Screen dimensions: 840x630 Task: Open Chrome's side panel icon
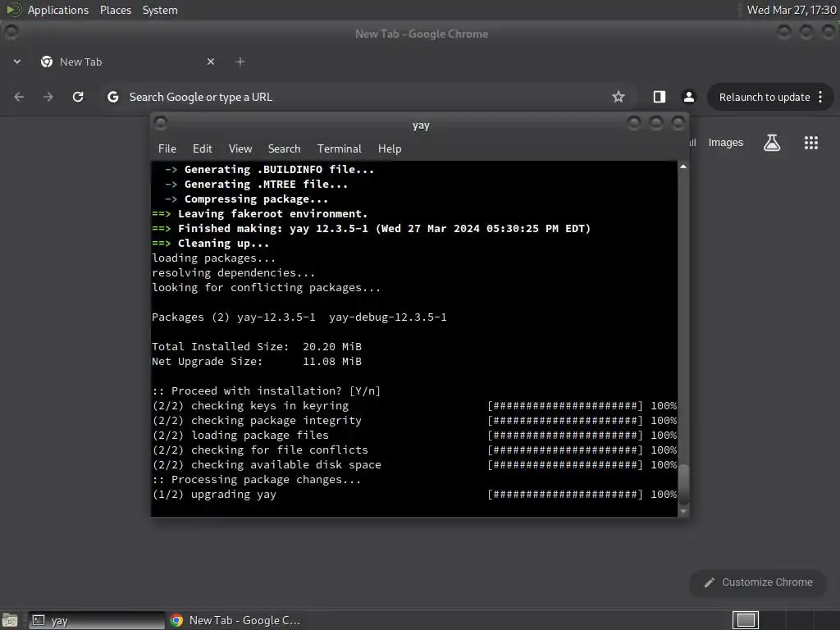(x=660, y=97)
